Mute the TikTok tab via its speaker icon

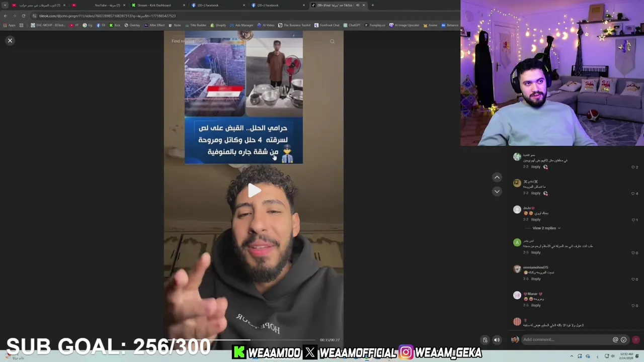coord(358,5)
